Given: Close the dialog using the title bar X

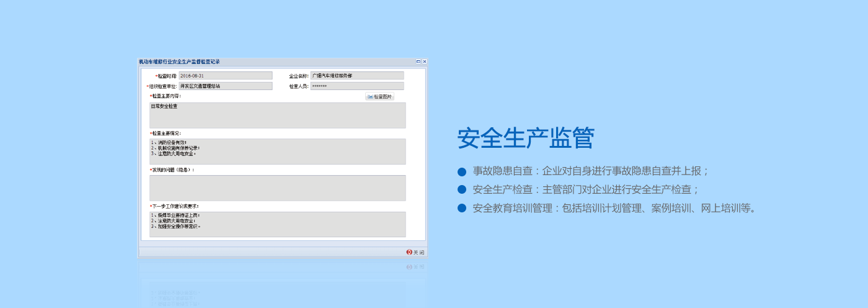Looking at the screenshot, I should click(424, 61).
